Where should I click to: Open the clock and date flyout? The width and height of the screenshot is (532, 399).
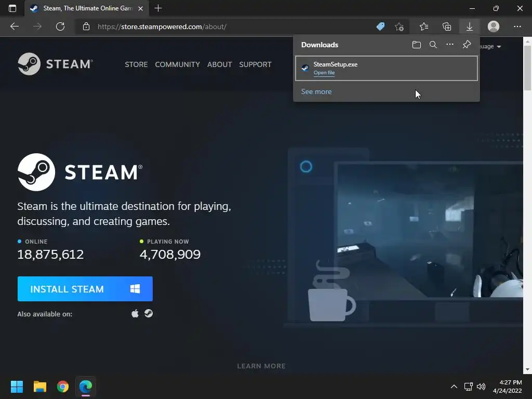(x=507, y=387)
